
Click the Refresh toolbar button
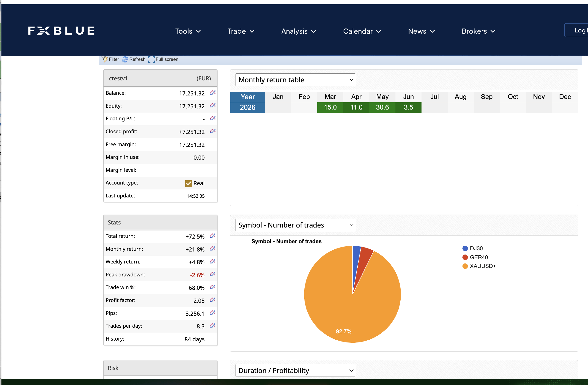tap(134, 59)
